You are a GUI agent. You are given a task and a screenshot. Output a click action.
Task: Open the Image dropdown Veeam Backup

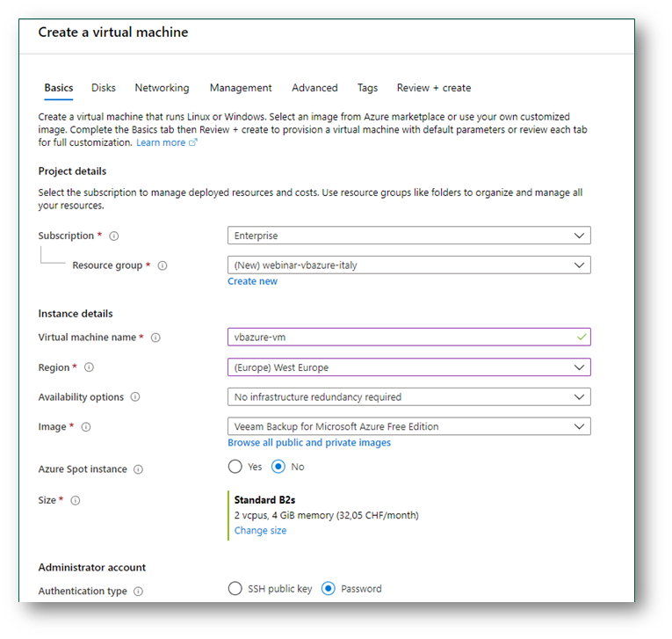(x=408, y=426)
